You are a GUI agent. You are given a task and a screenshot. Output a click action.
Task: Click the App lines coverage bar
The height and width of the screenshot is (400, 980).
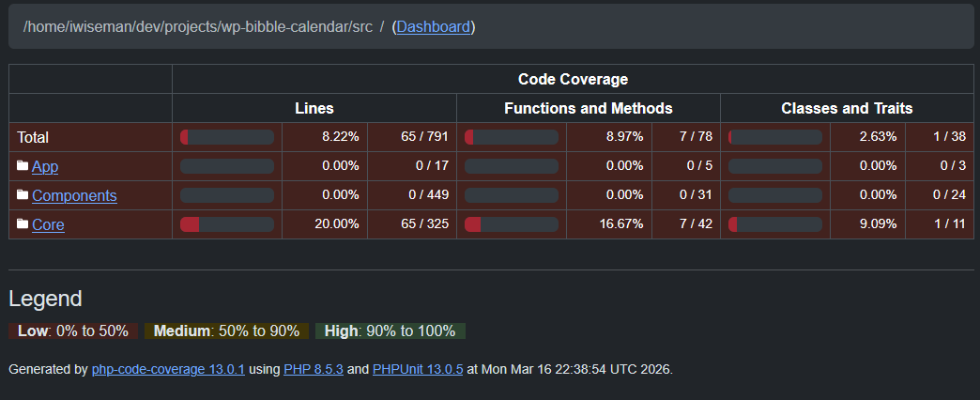tap(227, 166)
